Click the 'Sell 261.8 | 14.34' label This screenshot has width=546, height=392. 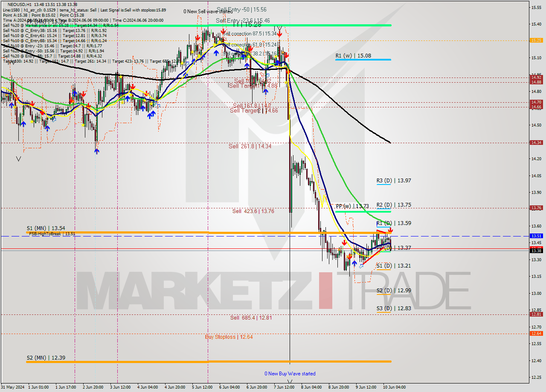point(250,146)
